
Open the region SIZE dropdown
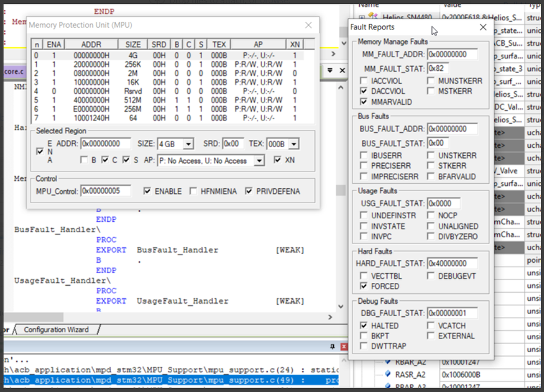189,144
